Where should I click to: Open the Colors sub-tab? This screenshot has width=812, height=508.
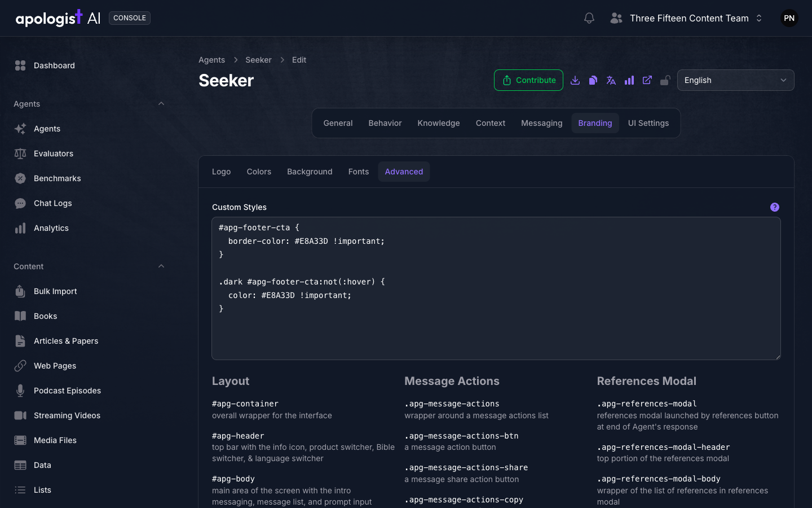pyautogui.click(x=259, y=172)
